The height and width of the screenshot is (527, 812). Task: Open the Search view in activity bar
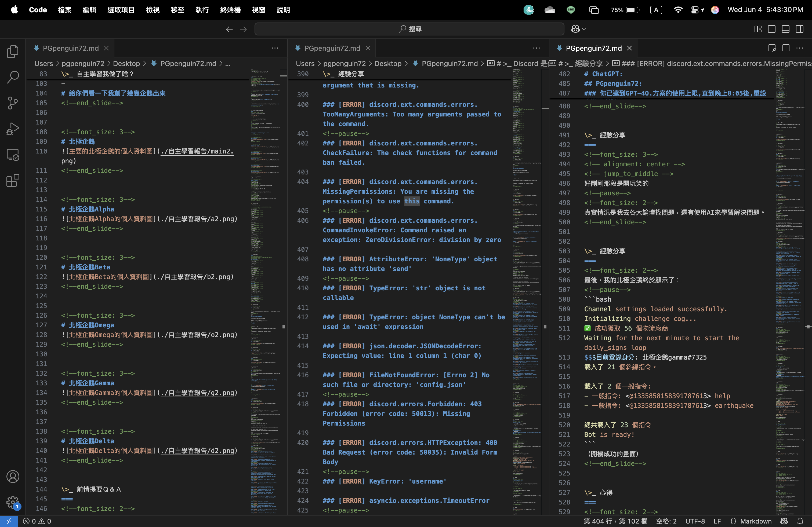click(13, 77)
